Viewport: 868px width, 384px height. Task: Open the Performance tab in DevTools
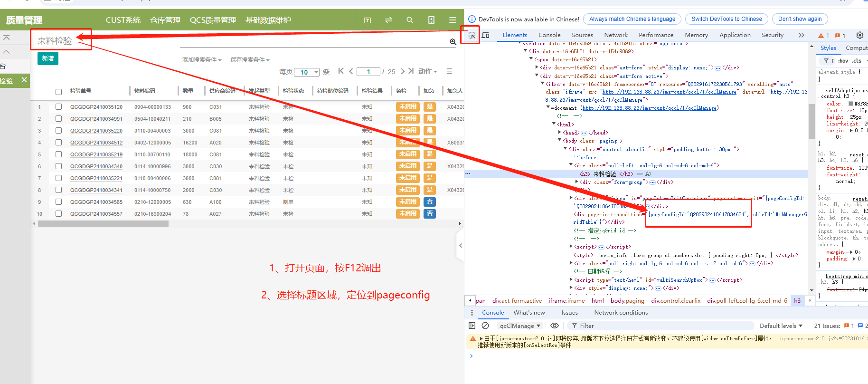(656, 35)
